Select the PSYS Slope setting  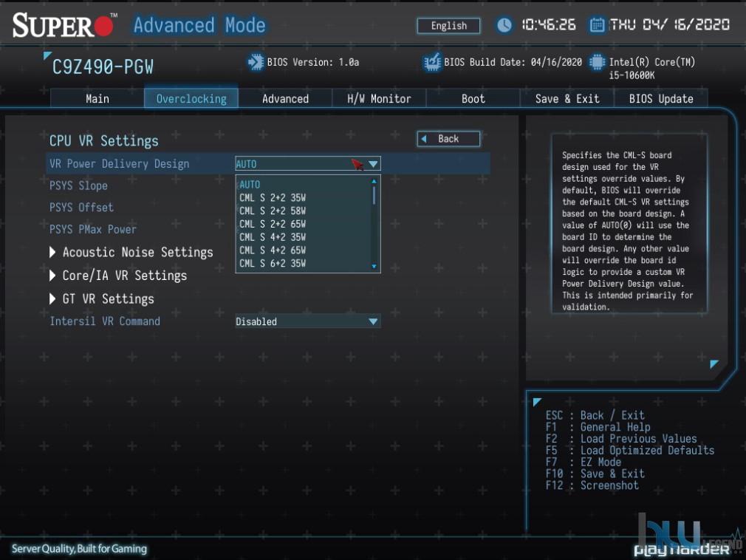point(78,185)
